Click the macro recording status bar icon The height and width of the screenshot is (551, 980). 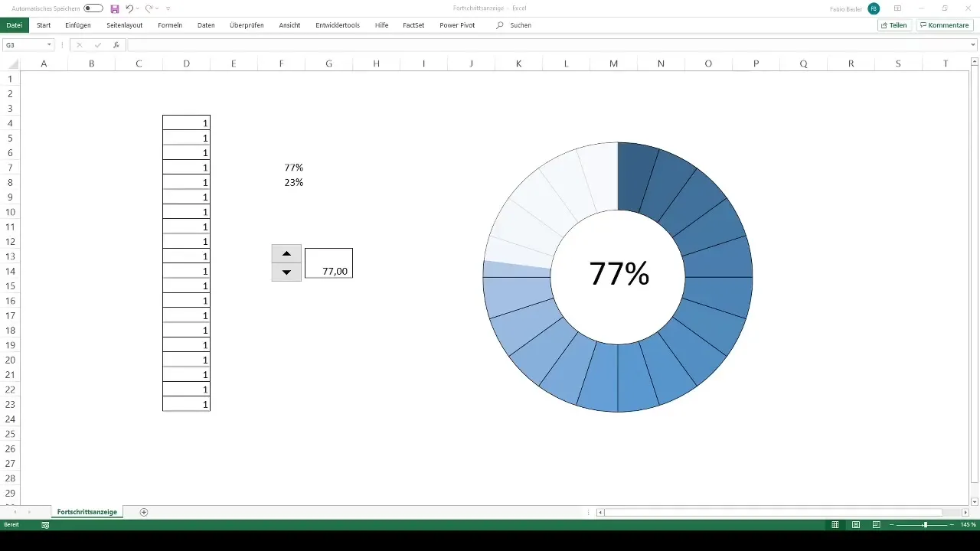point(45,525)
